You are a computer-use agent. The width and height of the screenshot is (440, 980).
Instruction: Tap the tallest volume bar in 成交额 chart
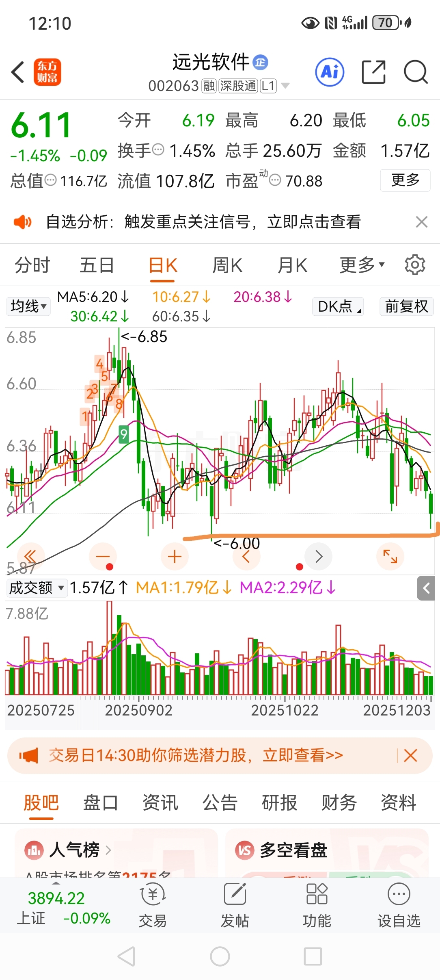coord(109,648)
